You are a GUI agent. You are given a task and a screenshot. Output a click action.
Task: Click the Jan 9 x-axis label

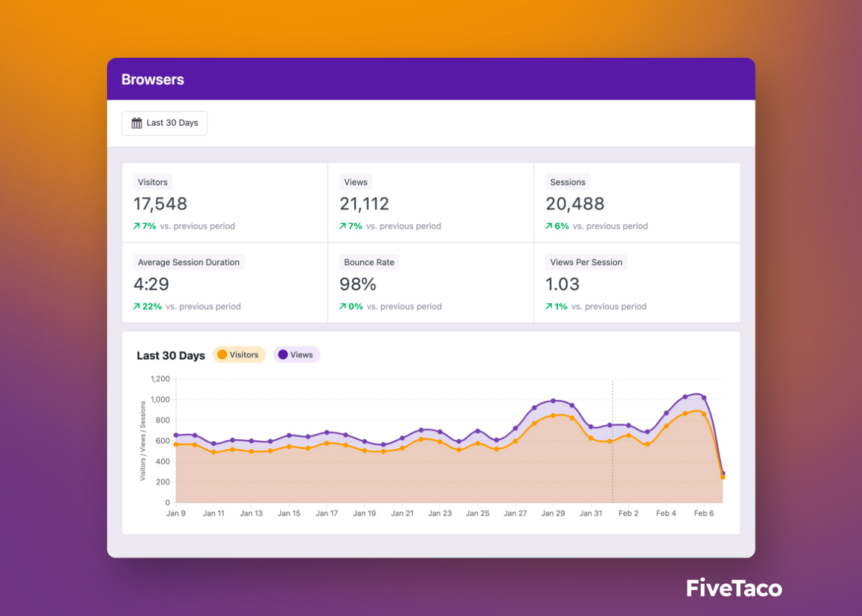176,513
